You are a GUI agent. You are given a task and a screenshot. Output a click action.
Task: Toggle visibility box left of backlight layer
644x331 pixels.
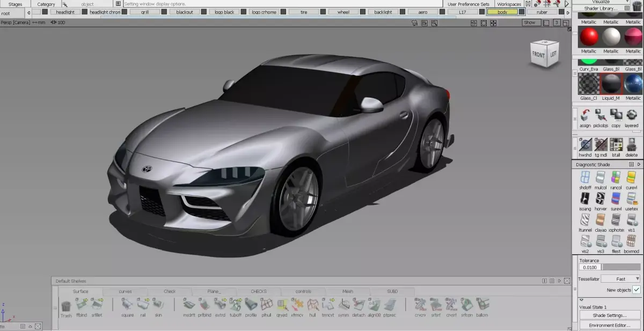coord(363,12)
